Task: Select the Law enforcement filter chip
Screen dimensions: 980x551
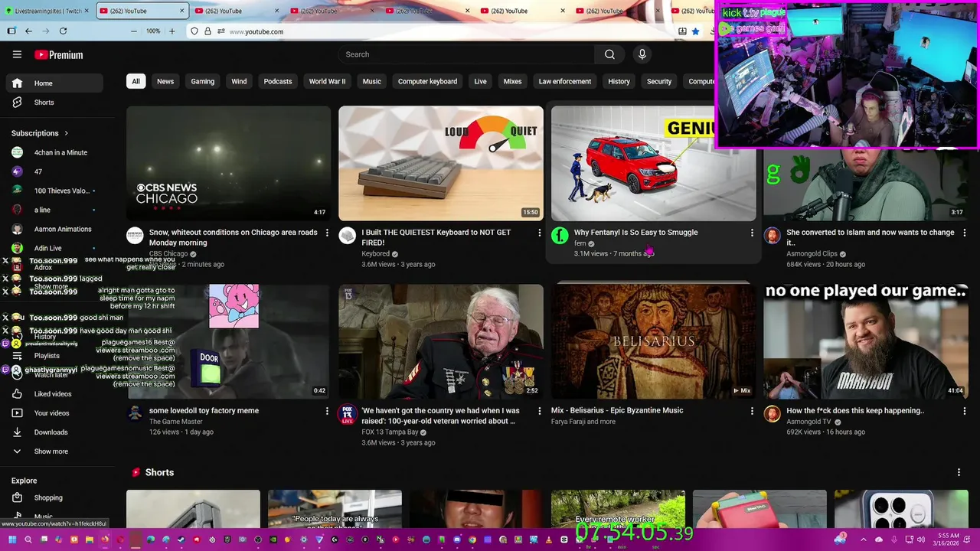Action: point(565,81)
